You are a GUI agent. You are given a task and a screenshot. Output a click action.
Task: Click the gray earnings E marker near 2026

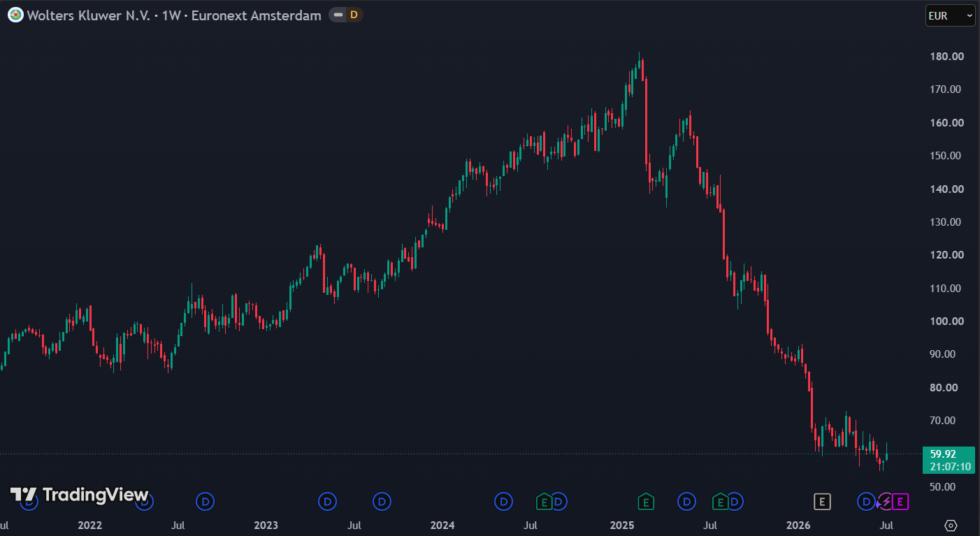[x=822, y=501]
